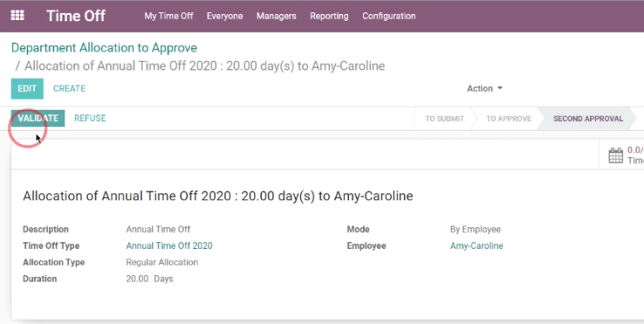Select the Second Approval status stage
644x324 pixels.
(x=587, y=118)
